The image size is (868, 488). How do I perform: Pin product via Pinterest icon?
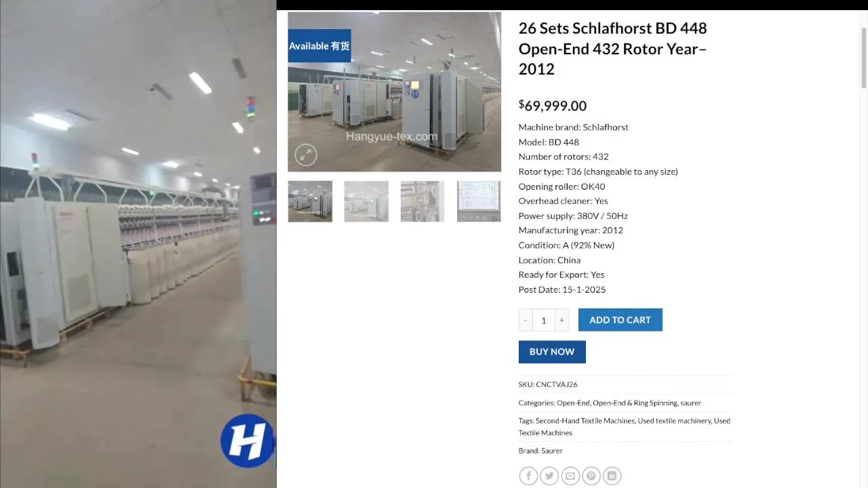pos(591,476)
